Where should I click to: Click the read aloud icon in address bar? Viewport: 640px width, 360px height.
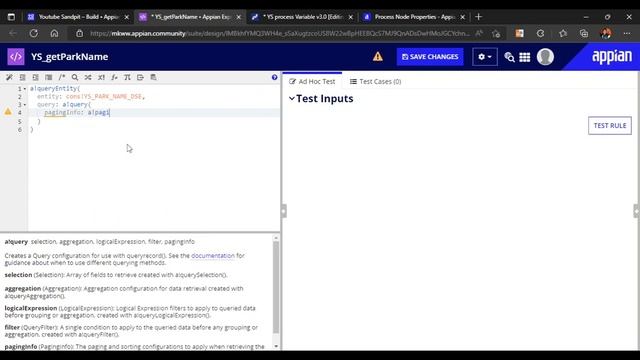tap(479, 33)
